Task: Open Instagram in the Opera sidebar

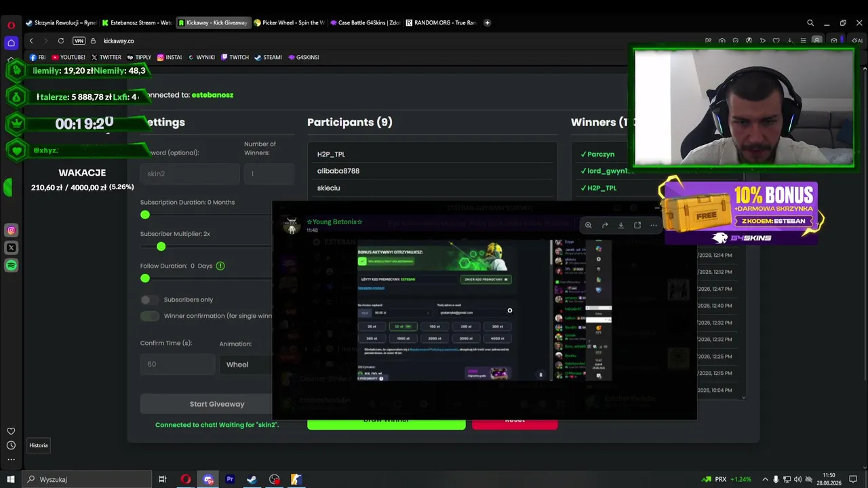Action: (x=11, y=230)
